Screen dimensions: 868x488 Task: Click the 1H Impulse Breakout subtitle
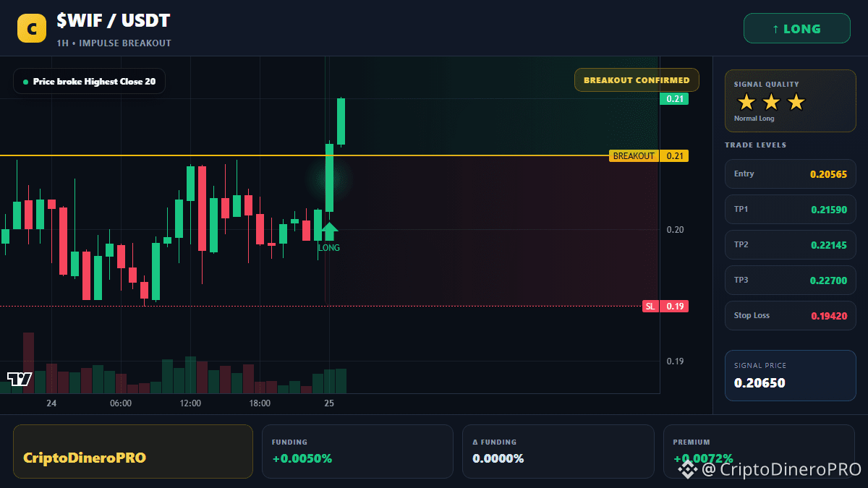tap(114, 43)
